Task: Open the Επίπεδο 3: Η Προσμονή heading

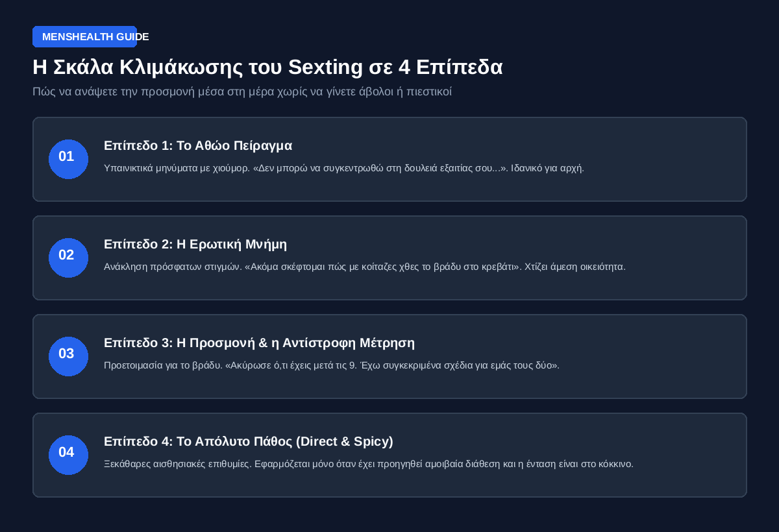Action: pyautogui.click(x=259, y=343)
